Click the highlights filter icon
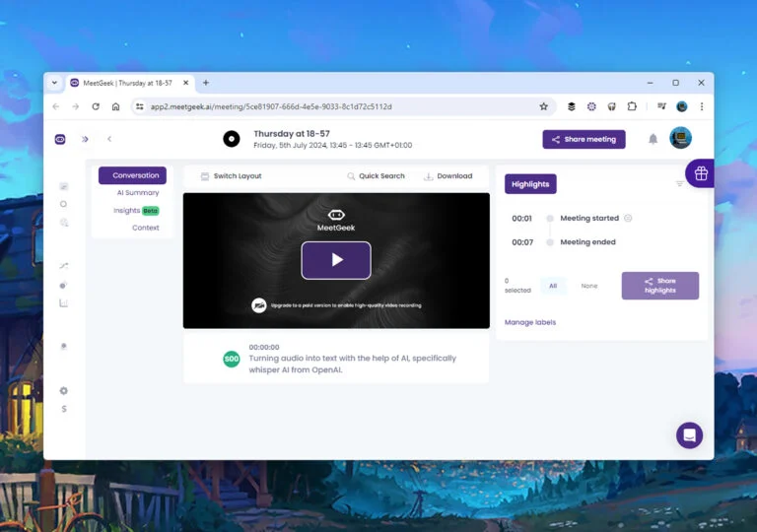Screen dimensions: 757x532 679,183
